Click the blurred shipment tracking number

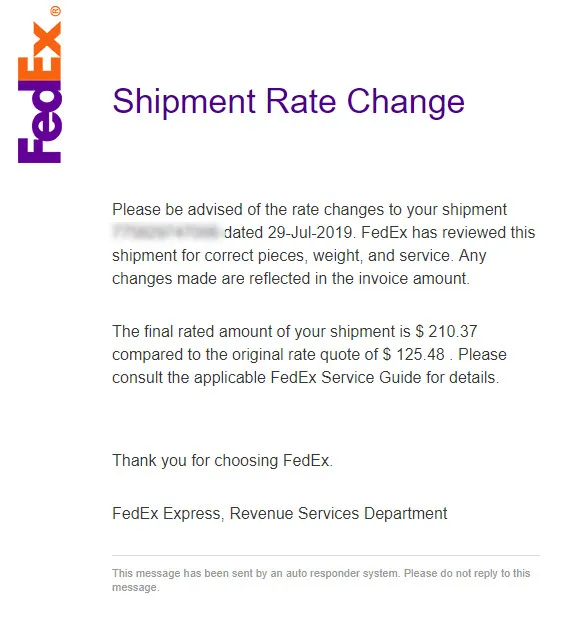[x=165, y=232]
